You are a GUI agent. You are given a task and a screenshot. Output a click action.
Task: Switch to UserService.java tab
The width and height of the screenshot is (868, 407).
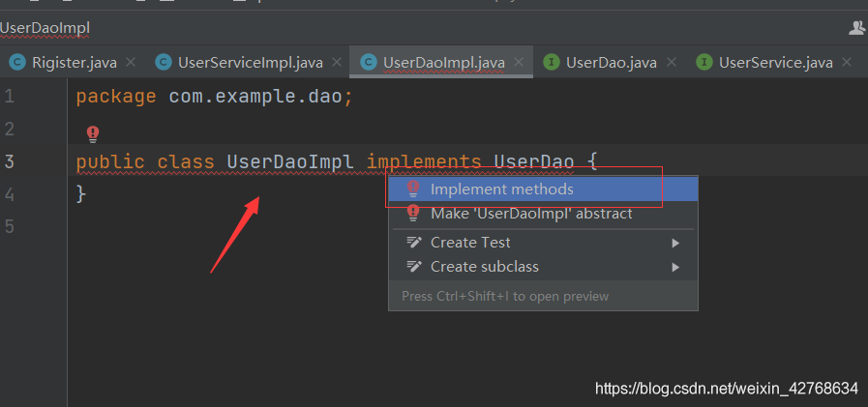[x=775, y=63]
